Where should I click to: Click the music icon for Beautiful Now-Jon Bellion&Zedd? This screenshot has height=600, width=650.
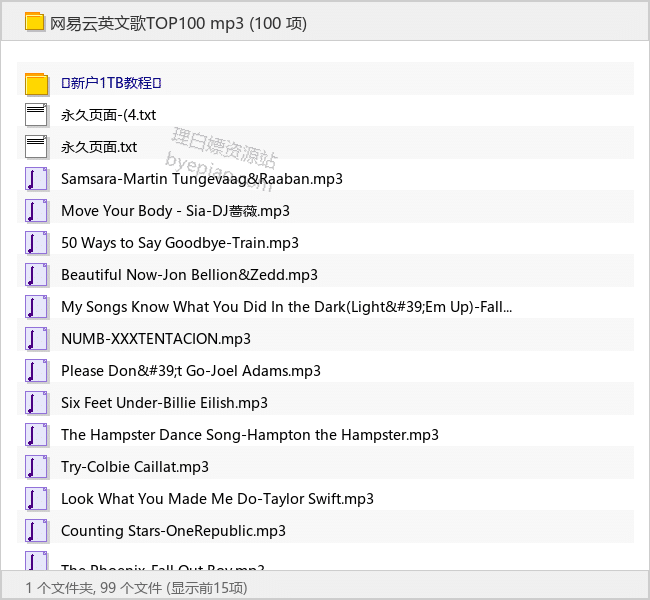36,274
